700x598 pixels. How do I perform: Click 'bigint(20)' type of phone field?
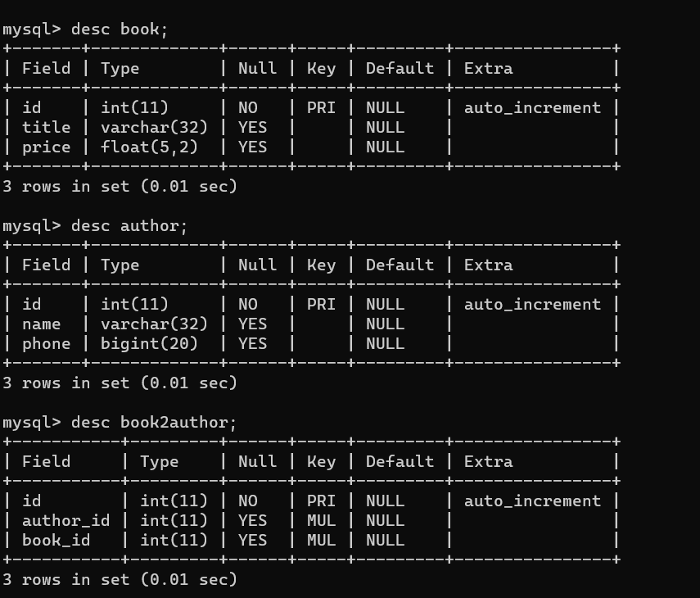[149, 344]
